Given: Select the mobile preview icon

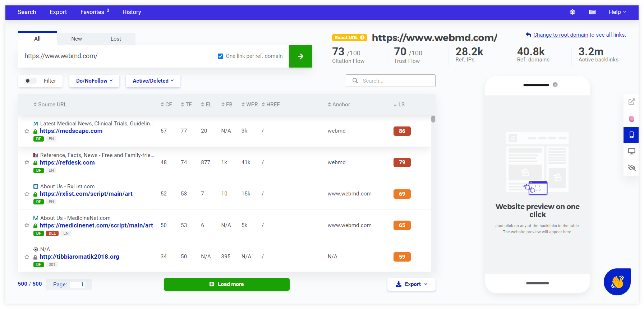Looking at the screenshot, I should [x=631, y=135].
